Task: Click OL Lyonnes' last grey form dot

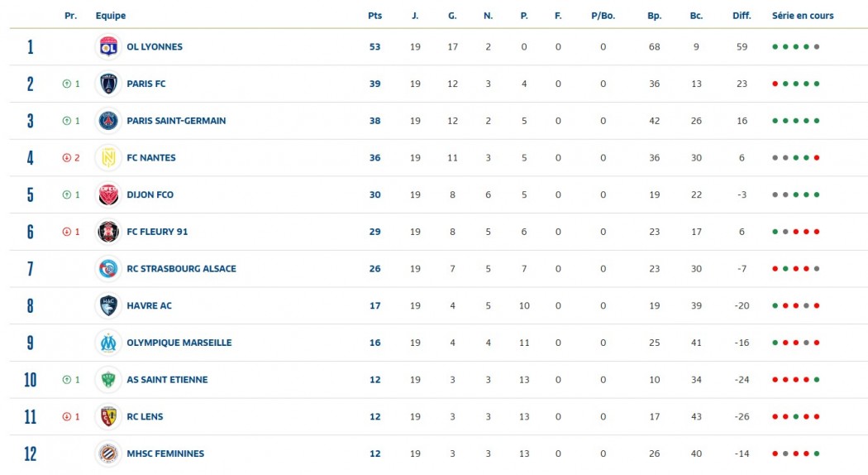Action: 817,47
